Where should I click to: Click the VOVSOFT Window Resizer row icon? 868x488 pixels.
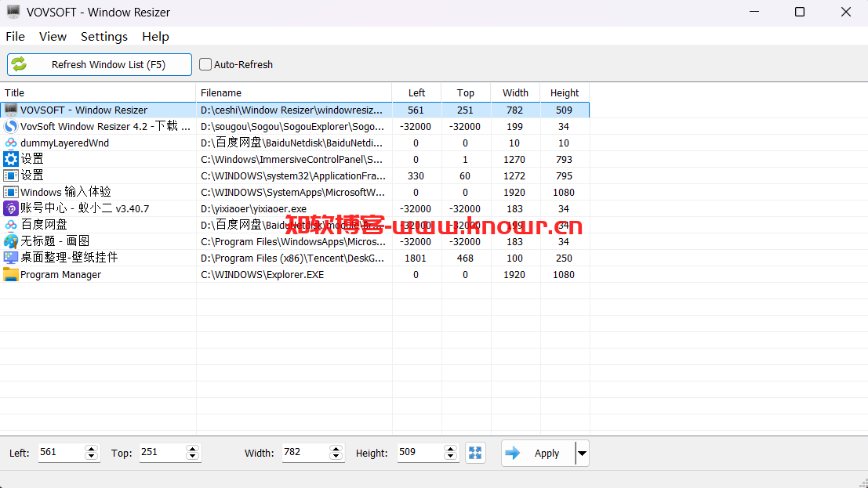[x=10, y=110]
